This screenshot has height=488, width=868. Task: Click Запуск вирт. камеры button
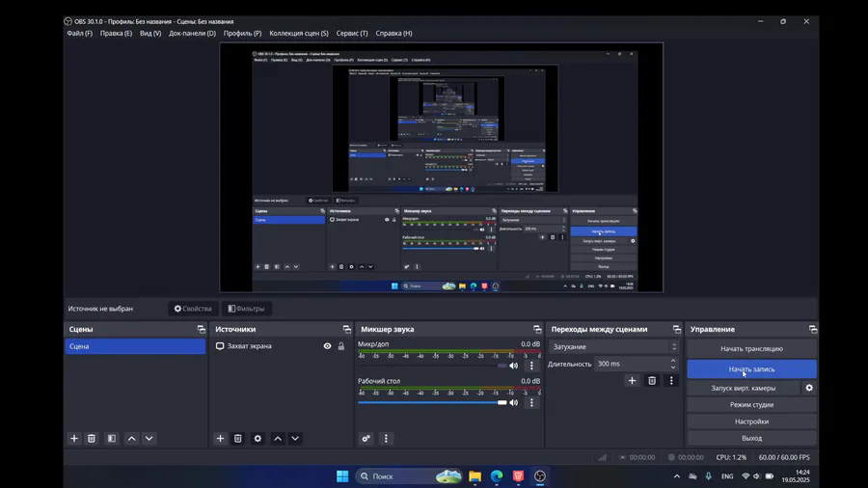coord(744,388)
